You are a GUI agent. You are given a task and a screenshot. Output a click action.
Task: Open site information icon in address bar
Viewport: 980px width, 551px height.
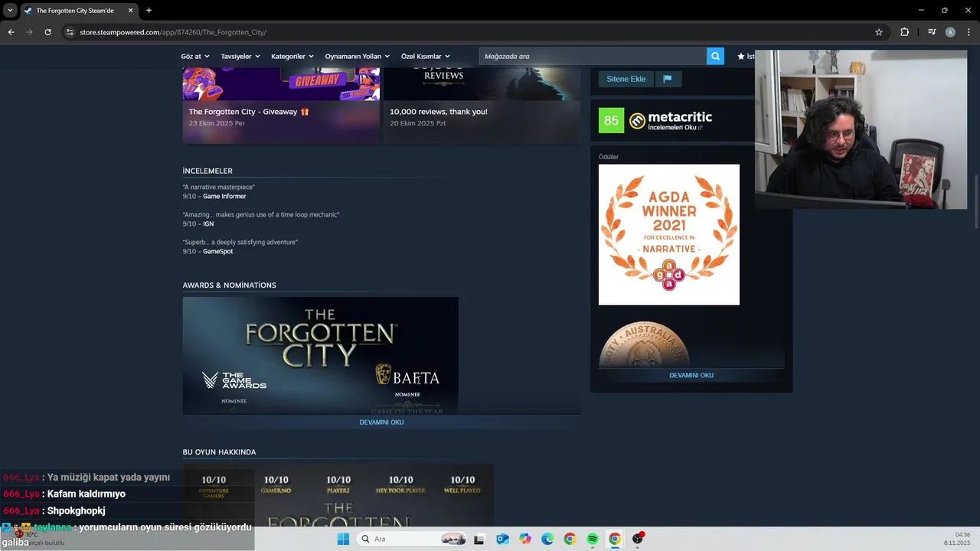pos(70,32)
